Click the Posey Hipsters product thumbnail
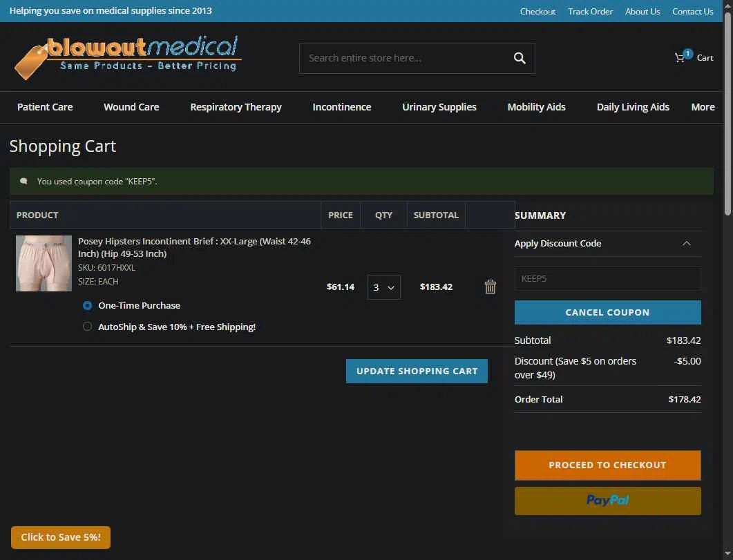 [44, 263]
